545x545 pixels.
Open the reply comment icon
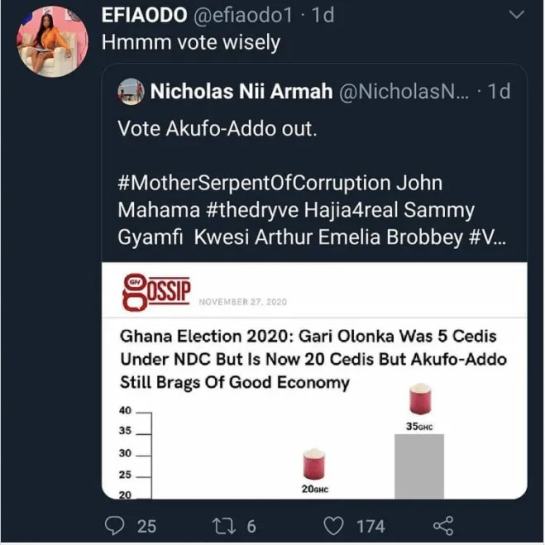(x=114, y=525)
